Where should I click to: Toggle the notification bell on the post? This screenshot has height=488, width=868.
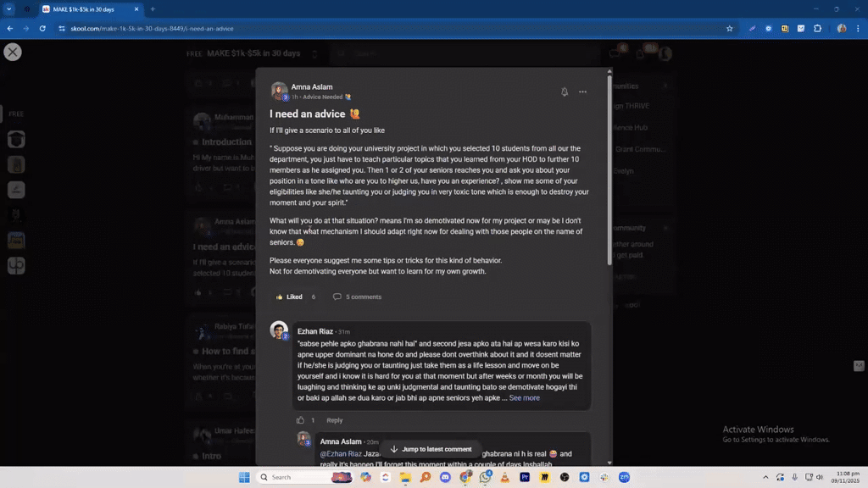564,91
